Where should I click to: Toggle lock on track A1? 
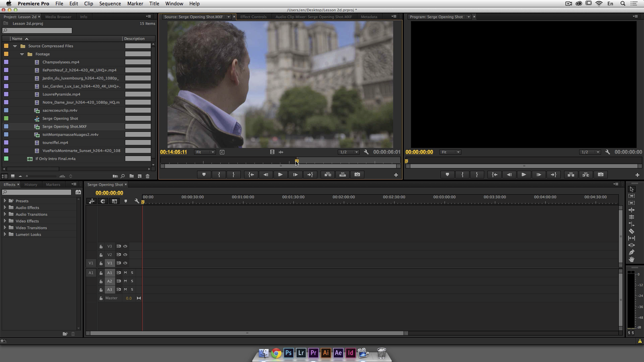coord(101,273)
